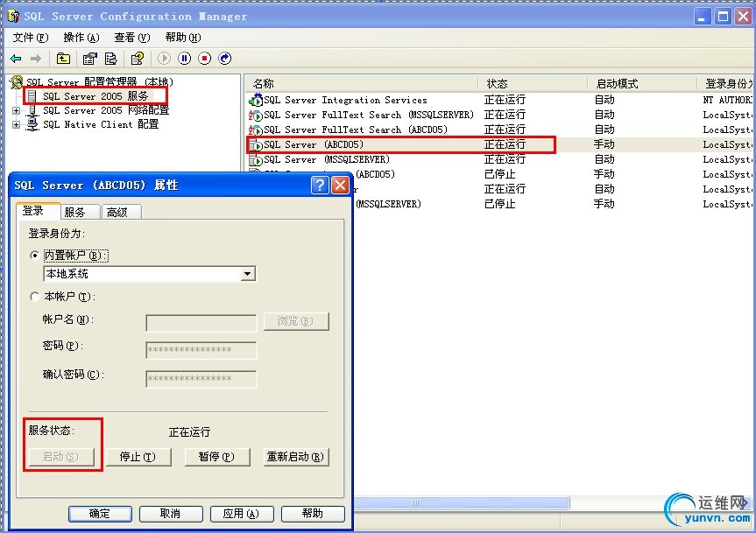
Task: Open the 本地系统 account dropdown
Action: (x=247, y=274)
